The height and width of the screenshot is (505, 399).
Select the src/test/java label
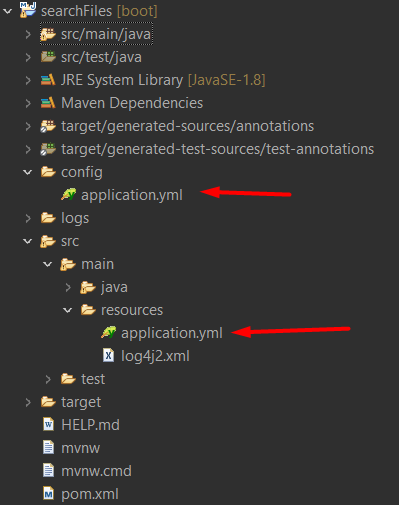(101, 57)
